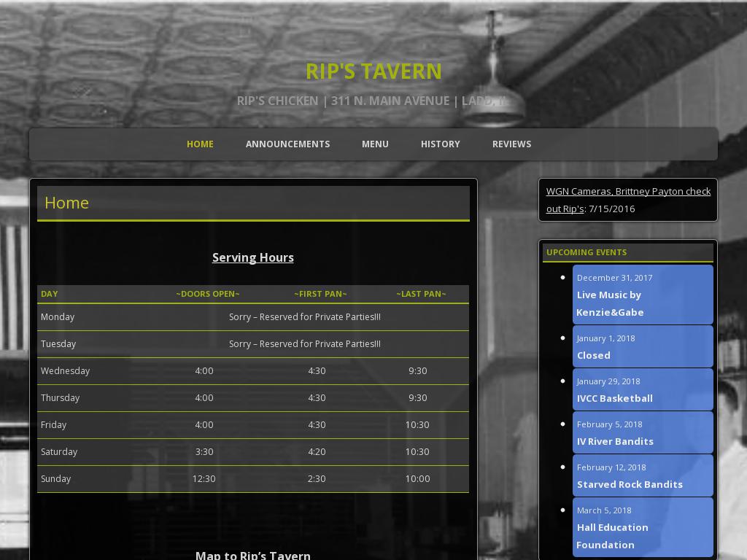Open the Reviews navigation item

[x=511, y=144]
